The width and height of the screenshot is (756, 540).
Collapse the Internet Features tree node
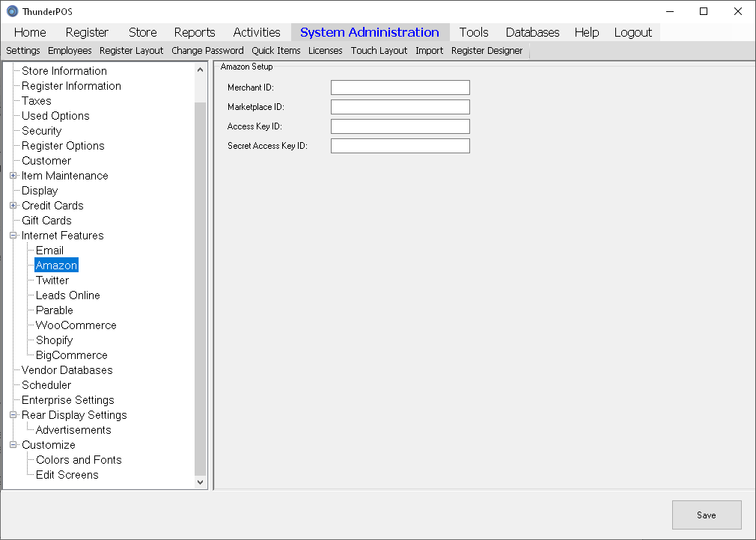(13, 236)
